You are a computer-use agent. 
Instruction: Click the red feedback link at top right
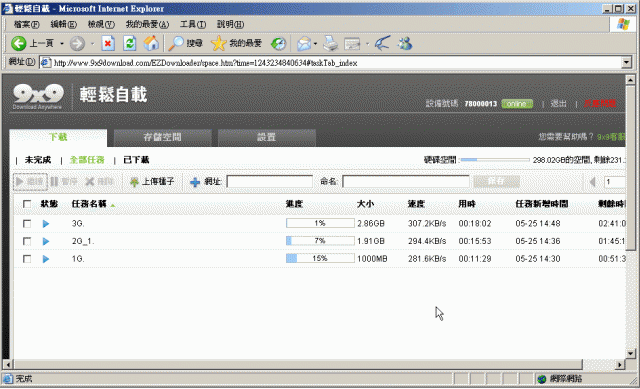pos(600,104)
